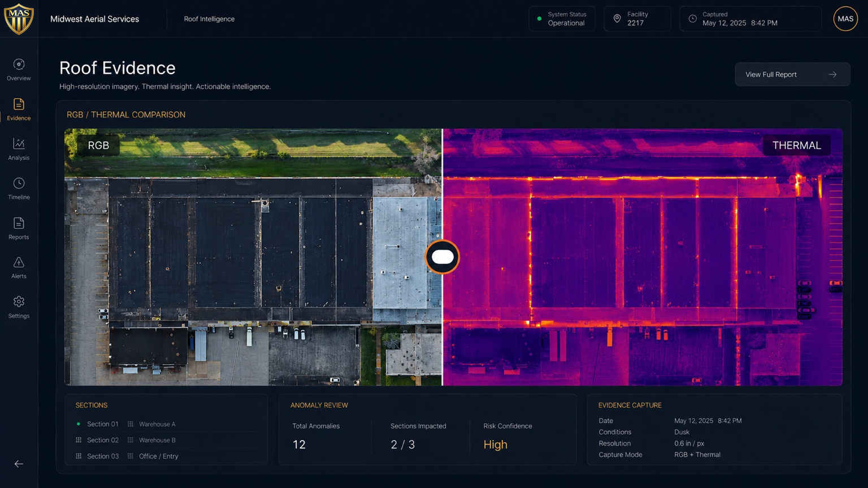This screenshot has height=488, width=868.
Task: Open View Full Report
Action: point(792,75)
